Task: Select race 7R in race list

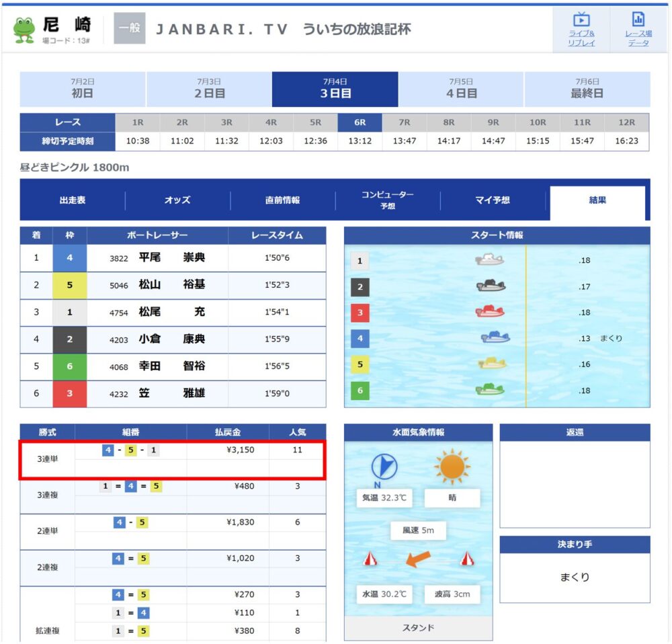Action: (404, 122)
